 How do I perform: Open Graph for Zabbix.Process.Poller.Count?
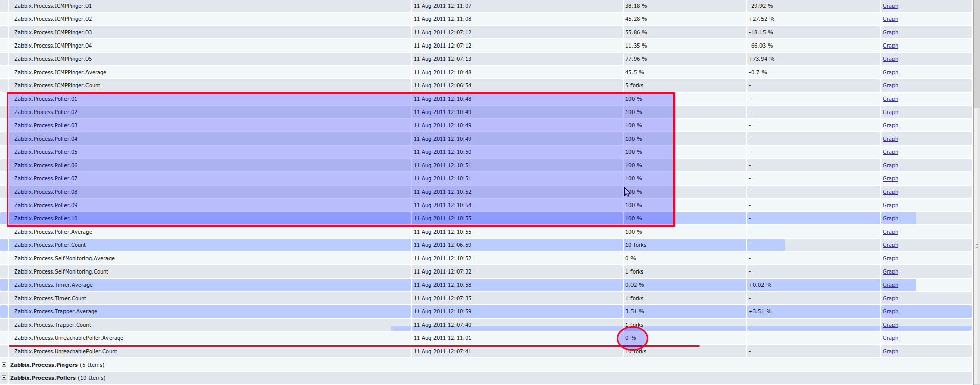890,245
